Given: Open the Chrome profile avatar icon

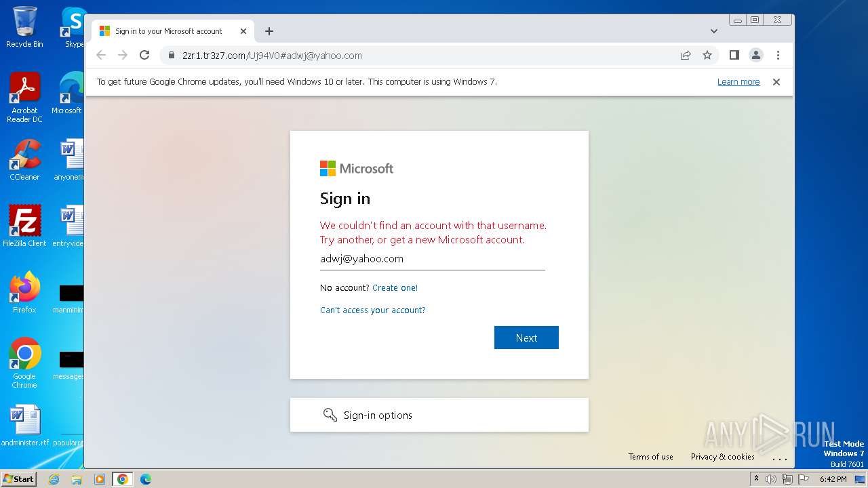Looking at the screenshot, I should [756, 56].
